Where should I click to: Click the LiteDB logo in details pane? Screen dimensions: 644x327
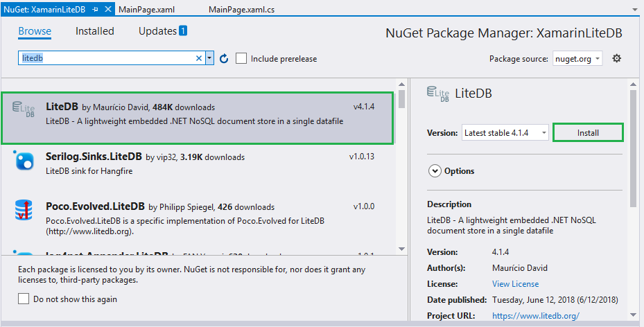[x=438, y=94]
